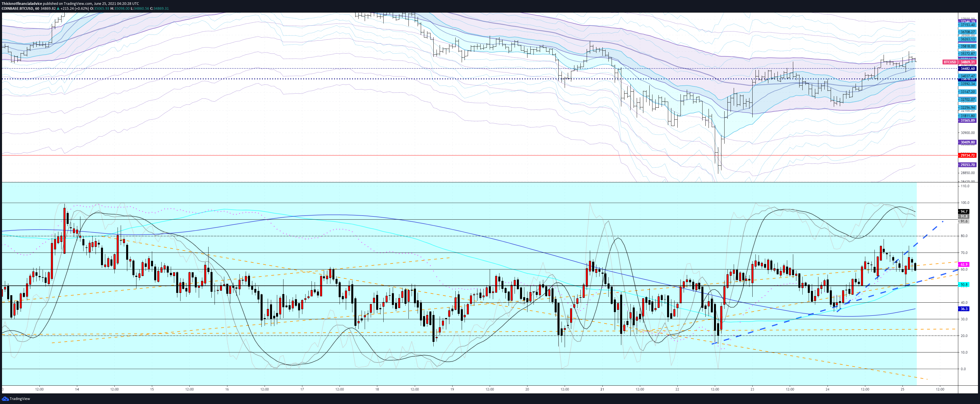Click the date 23 on time axis
Image resolution: width=980 pixels, height=404 pixels.
[x=752, y=389]
